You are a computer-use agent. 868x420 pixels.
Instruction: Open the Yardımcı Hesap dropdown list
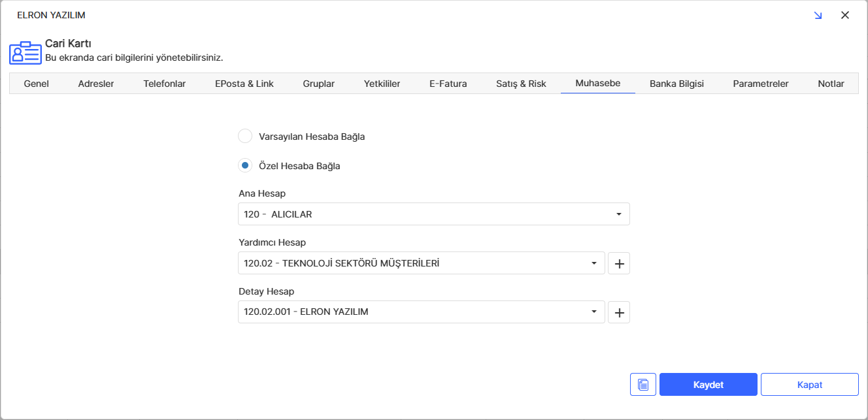tap(593, 263)
